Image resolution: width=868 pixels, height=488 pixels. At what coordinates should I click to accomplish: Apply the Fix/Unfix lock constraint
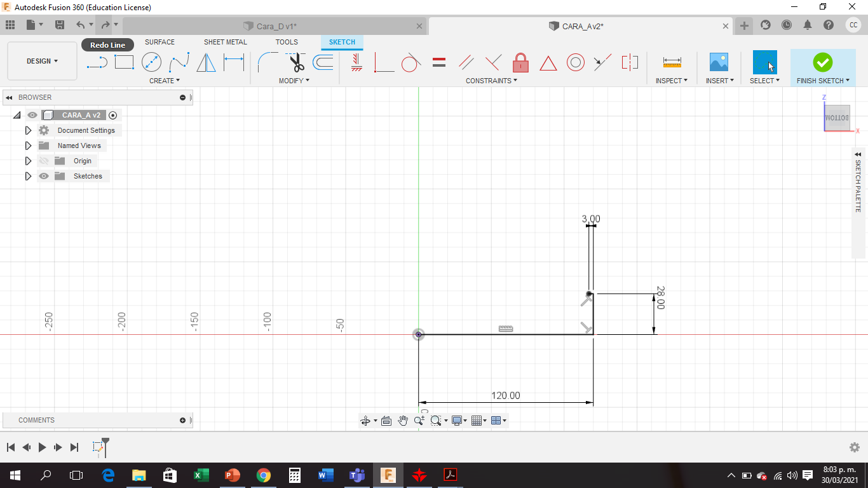(520, 62)
